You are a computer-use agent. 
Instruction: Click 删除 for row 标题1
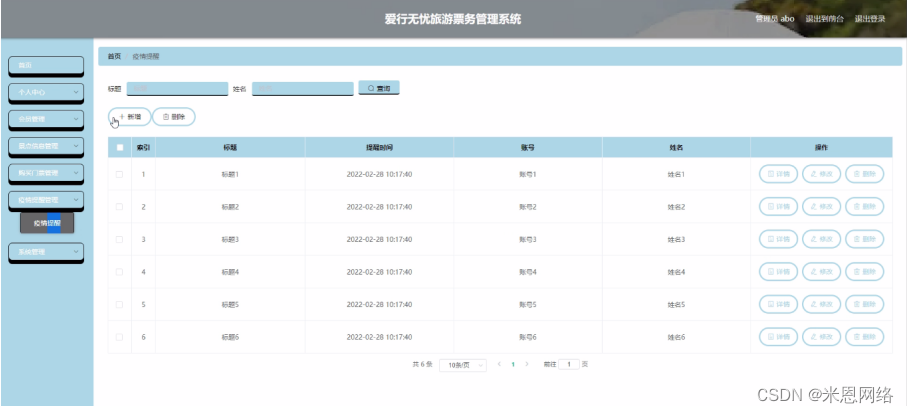click(x=864, y=174)
